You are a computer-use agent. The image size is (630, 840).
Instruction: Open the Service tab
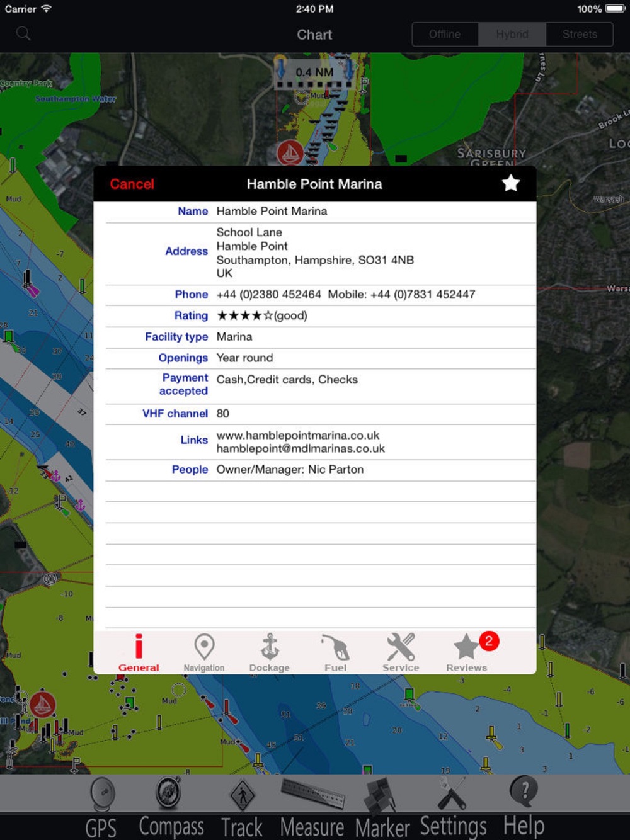click(401, 653)
